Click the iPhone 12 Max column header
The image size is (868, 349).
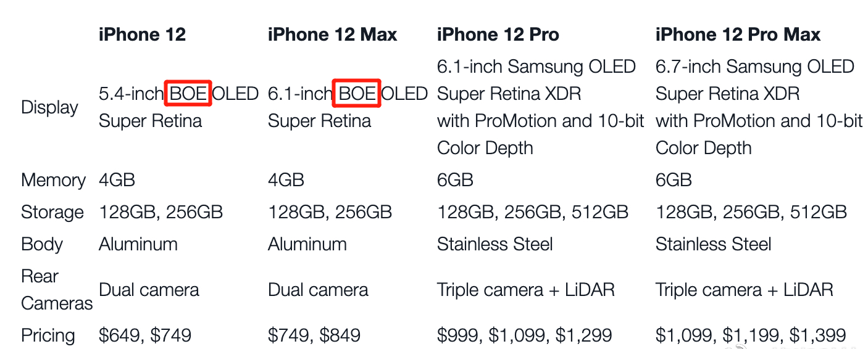click(332, 35)
